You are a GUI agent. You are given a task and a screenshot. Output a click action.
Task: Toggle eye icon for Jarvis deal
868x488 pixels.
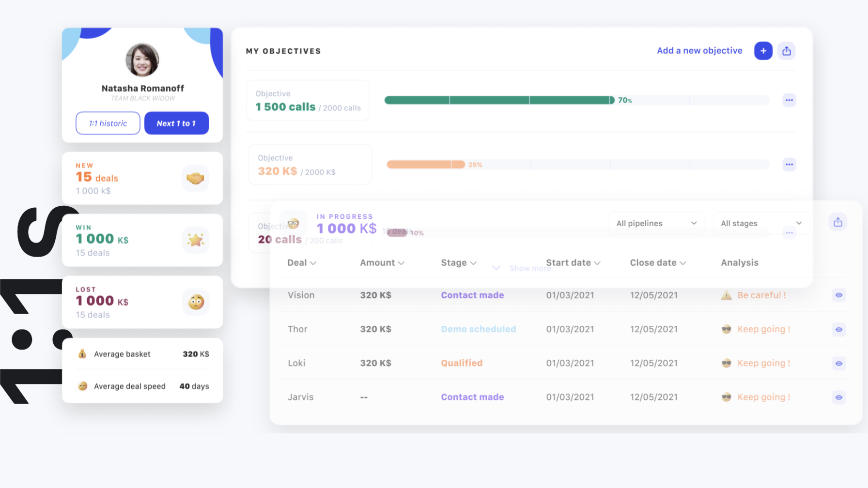839,397
